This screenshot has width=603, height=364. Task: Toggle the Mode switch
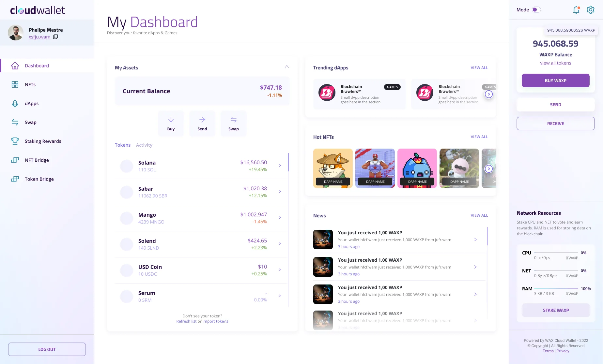coord(536,10)
